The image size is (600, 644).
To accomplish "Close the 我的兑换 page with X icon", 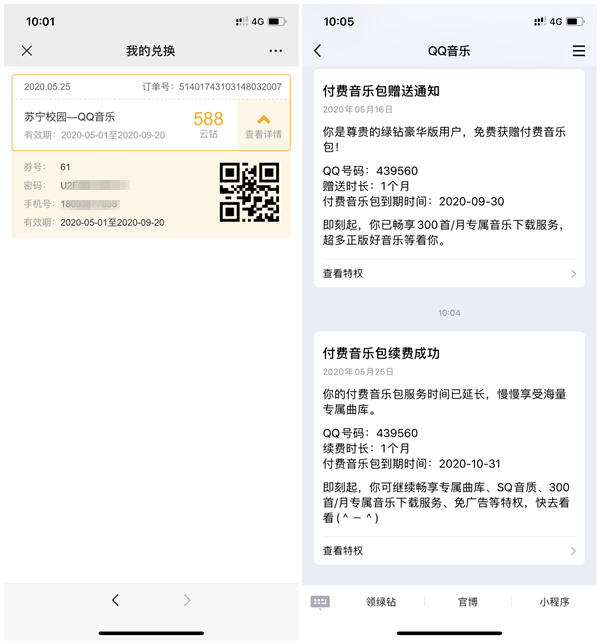I will 27,51.
